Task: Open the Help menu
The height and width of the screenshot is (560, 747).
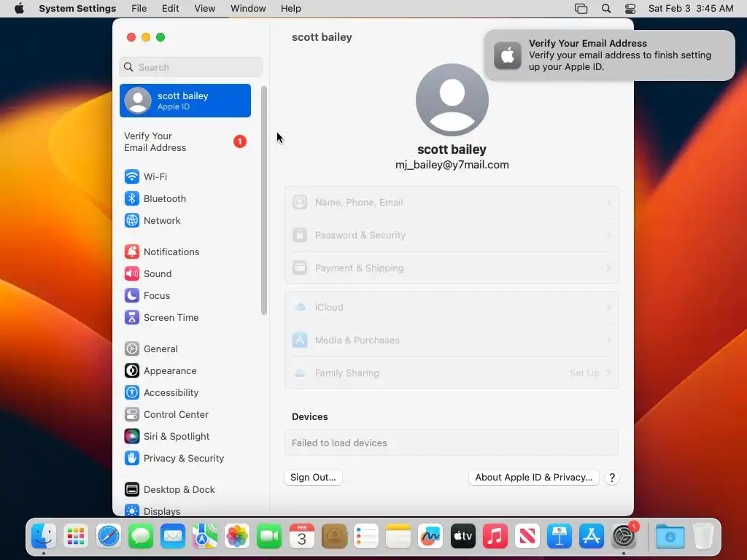Action: [290, 9]
